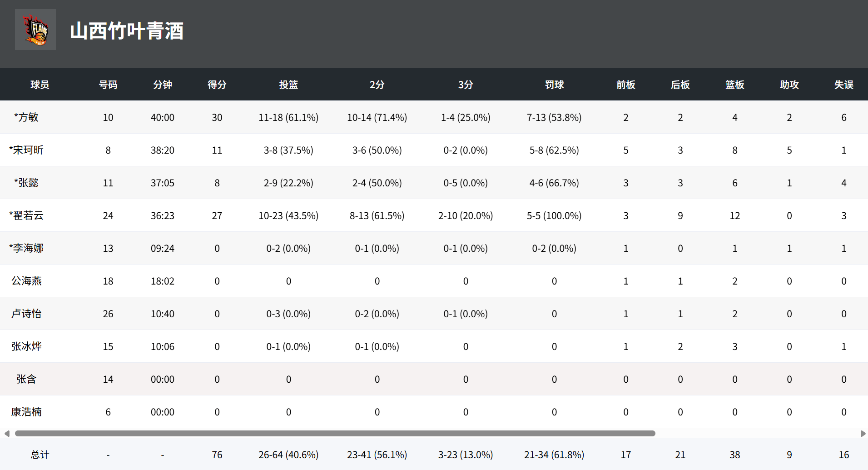Click the left scrollbar arrow
The image size is (868, 470).
click(x=7, y=433)
